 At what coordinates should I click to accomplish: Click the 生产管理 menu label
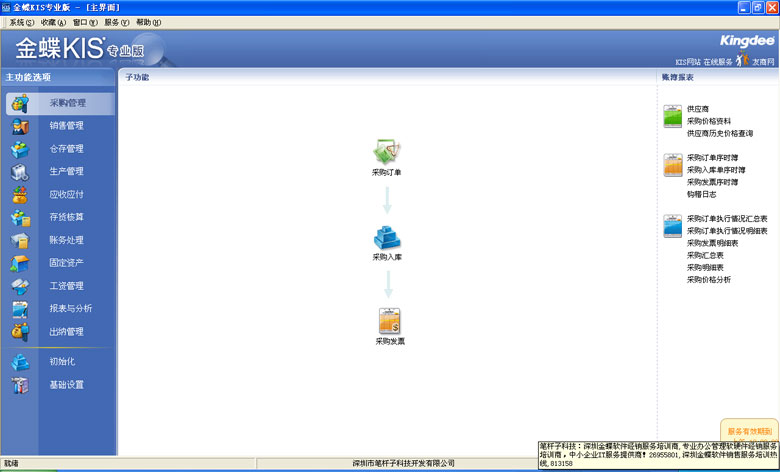(67, 171)
